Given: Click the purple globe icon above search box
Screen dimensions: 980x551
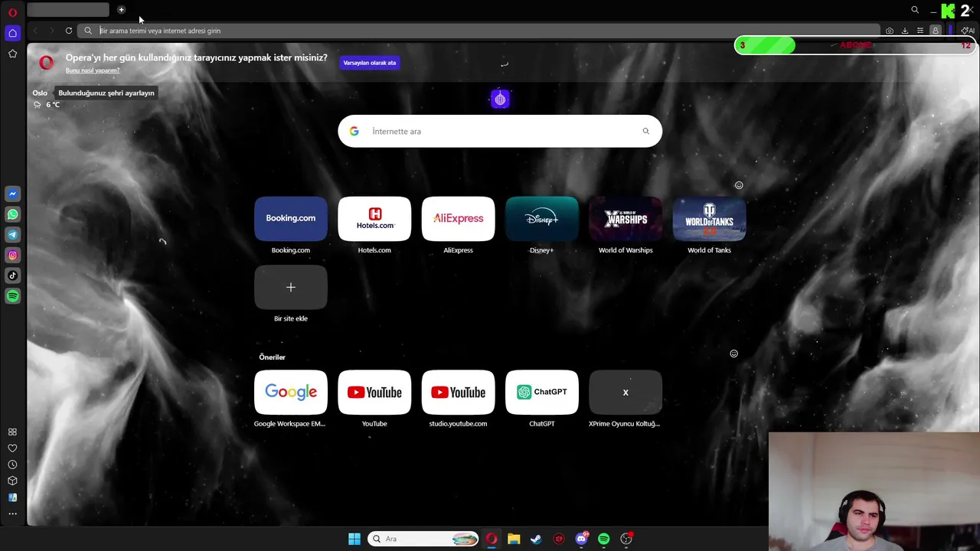Looking at the screenshot, I should 500,99.
